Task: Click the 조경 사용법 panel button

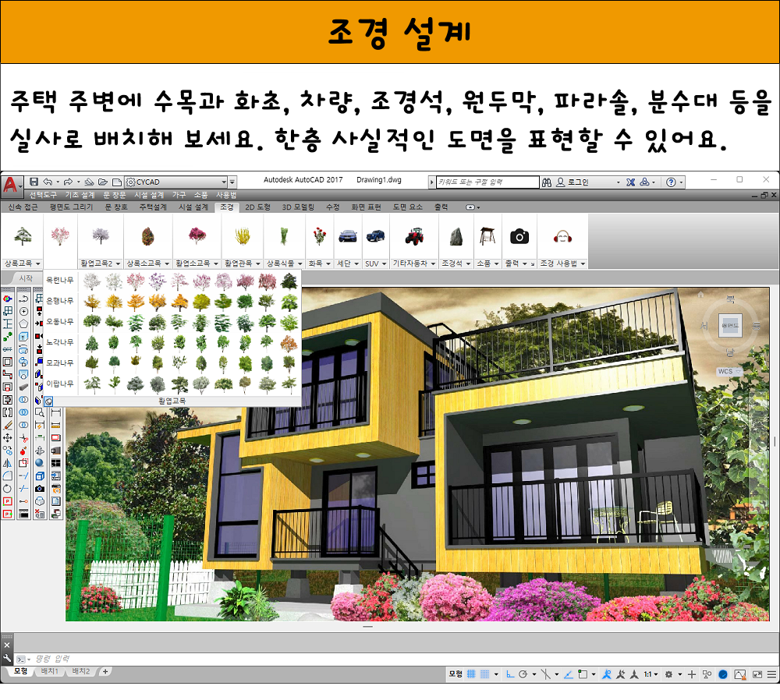Action: pos(562,263)
